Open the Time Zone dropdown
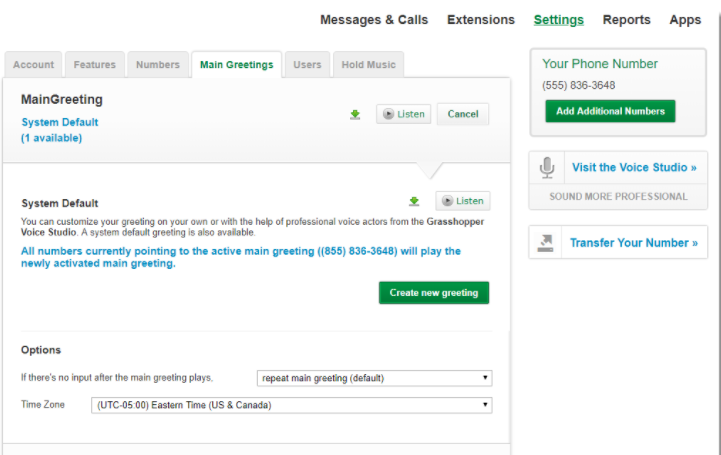 click(x=292, y=405)
